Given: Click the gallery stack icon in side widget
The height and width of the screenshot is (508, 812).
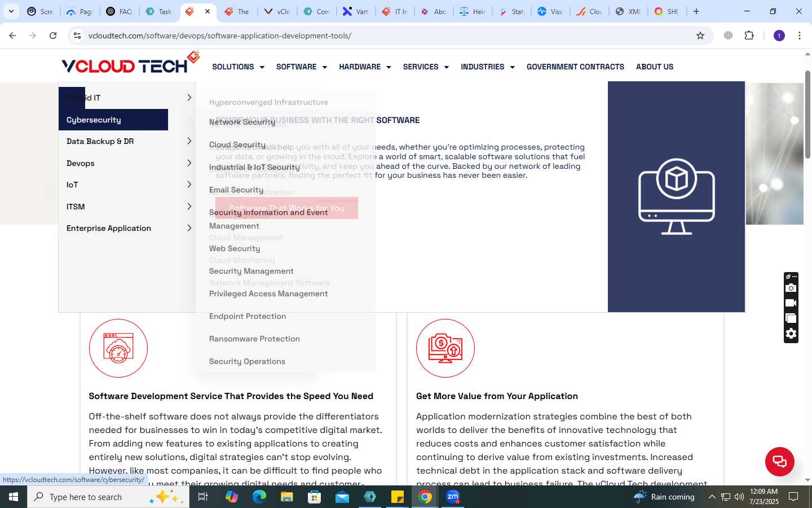Looking at the screenshot, I should [791, 318].
